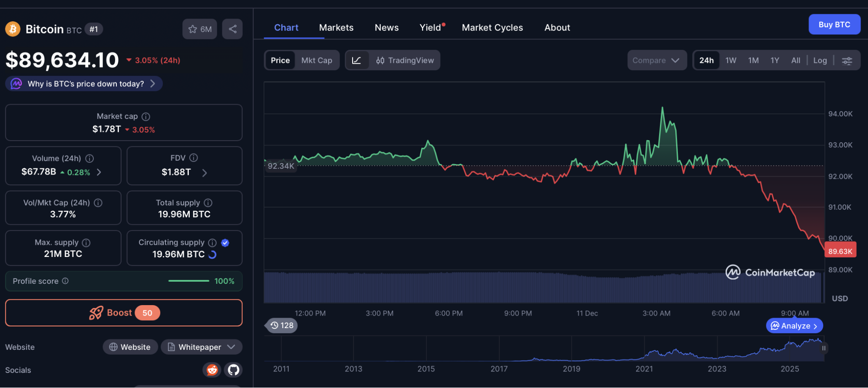Switch chart to Mkt Cap view
Viewport: 868px width, 388px height.
pos(317,60)
